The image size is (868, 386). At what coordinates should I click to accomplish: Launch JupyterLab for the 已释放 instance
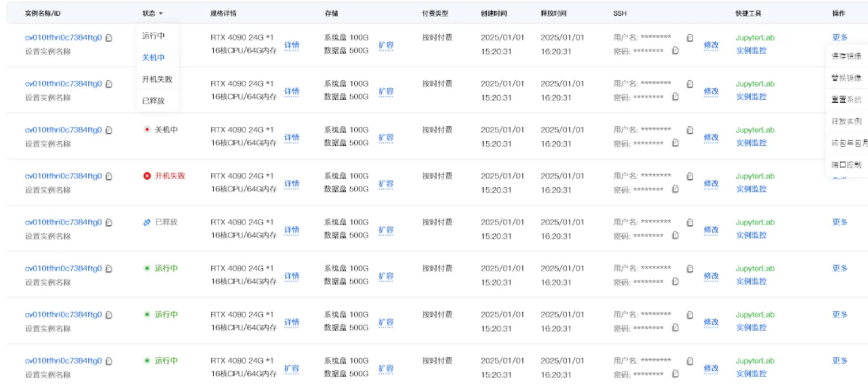tap(755, 222)
